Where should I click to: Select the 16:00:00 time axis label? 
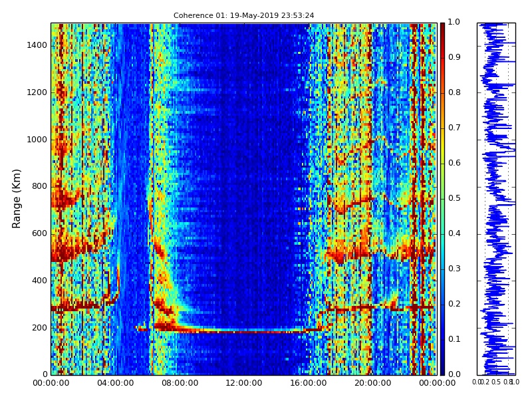pyautogui.click(x=308, y=383)
